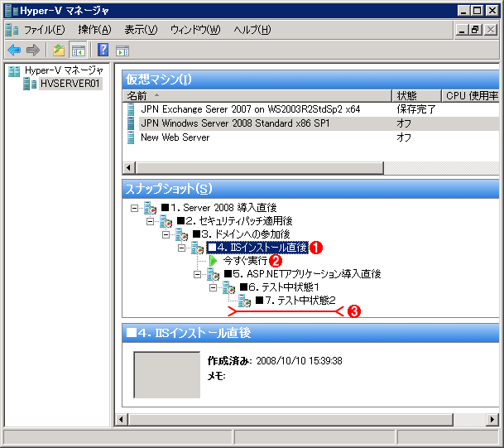Click the 保存完了 status cell

416,109
